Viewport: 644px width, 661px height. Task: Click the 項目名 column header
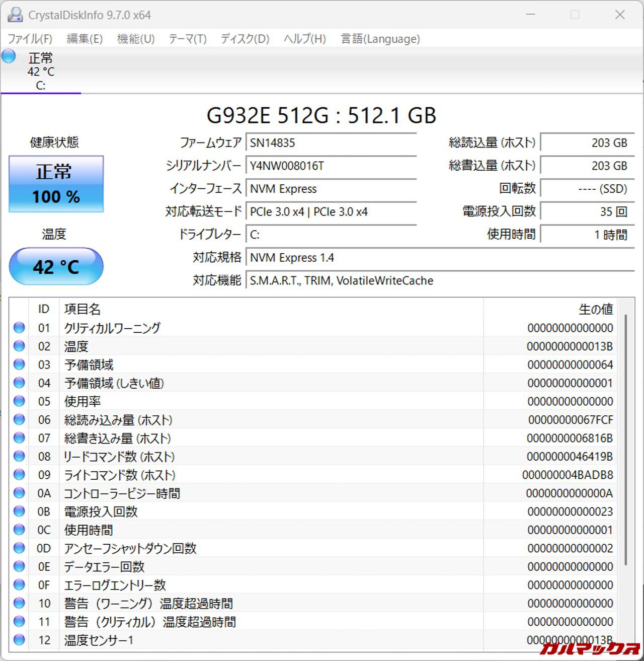pos(83,309)
